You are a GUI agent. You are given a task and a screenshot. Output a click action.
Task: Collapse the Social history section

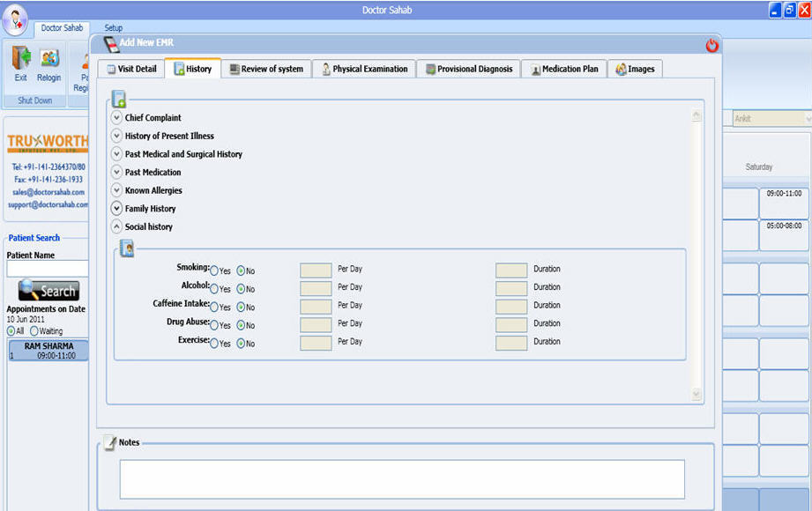[x=116, y=226]
